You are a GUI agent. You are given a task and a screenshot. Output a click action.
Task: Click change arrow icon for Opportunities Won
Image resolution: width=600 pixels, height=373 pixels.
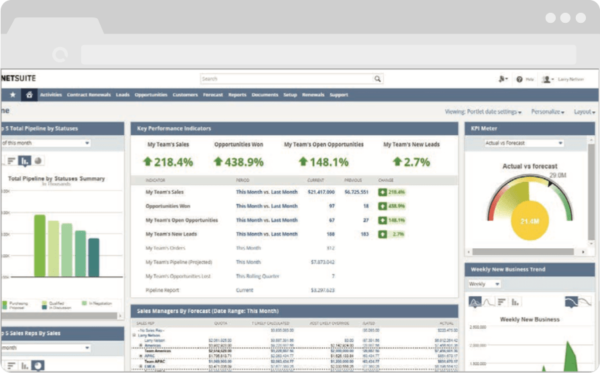tap(382, 206)
